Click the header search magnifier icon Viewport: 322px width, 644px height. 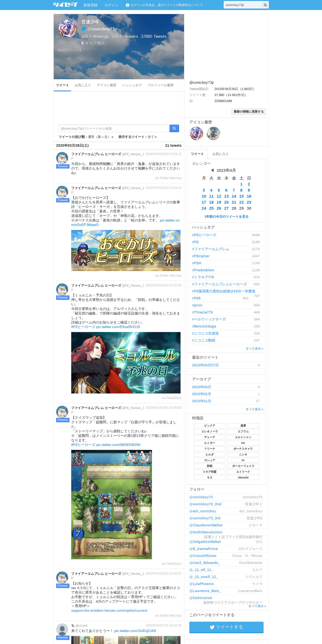265,5
